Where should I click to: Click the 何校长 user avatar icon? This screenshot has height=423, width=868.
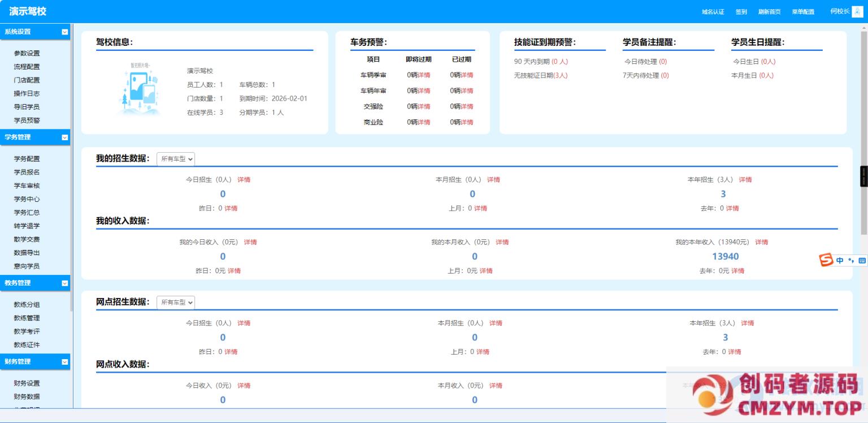(x=857, y=12)
